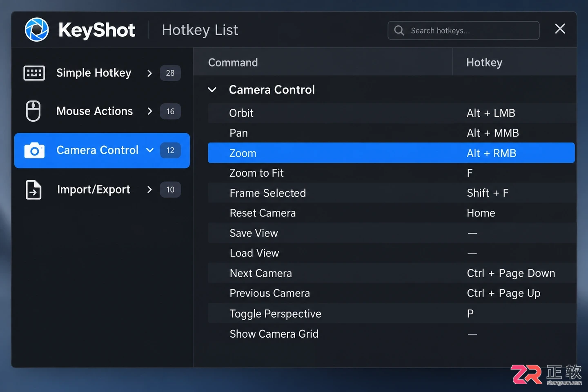This screenshot has height=392, width=588.
Task: Click the KeyShot logo icon
Action: tap(37, 29)
